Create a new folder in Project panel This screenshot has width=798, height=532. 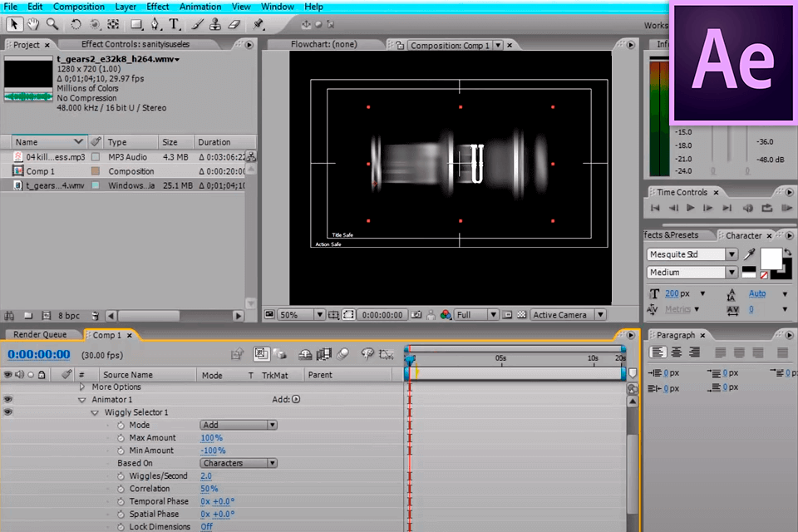(x=28, y=316)
